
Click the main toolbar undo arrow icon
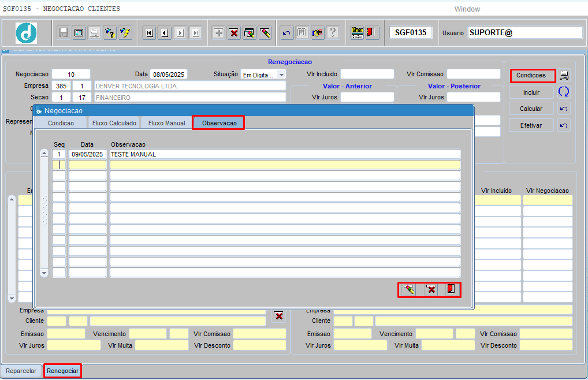[x=286, y=33]
